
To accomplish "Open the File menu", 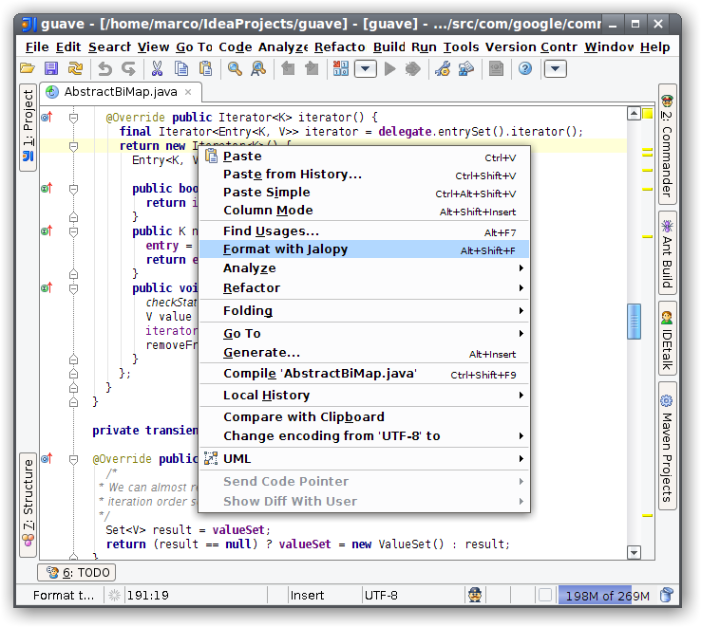I will point(37,47).
